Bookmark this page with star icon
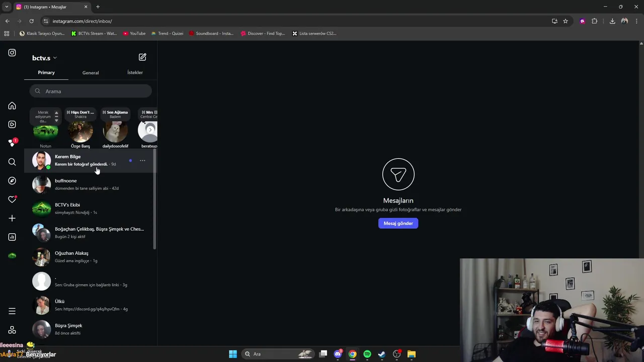The width and height of the screenshot is (644, 362). pos(566,21)
